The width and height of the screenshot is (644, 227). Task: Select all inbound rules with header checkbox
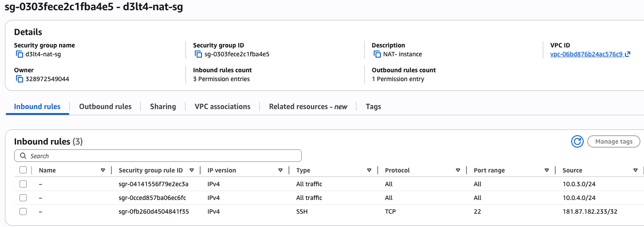[x=23, y=170]
